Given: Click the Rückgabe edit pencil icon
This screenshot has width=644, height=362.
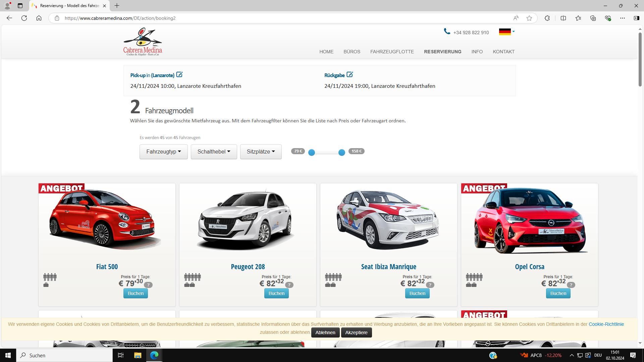Looking at the screenshot, I should click(x=350, y=74).
